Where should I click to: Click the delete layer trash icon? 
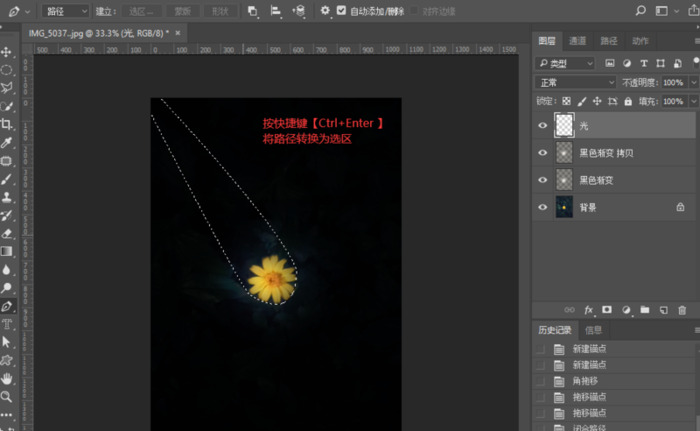click(682, 310)
